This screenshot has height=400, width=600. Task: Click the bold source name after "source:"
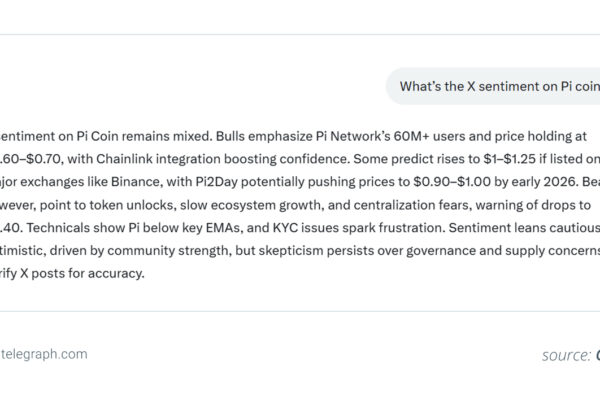click(597, 354)
